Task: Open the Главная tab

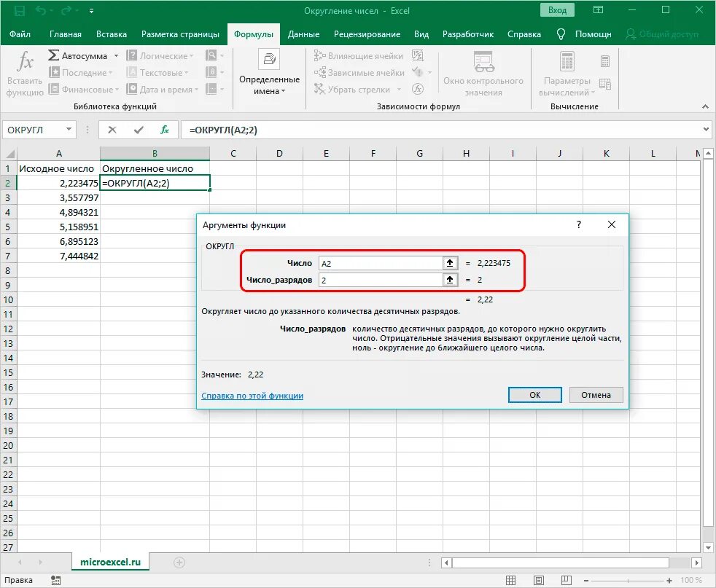Action: coord(66,34)
